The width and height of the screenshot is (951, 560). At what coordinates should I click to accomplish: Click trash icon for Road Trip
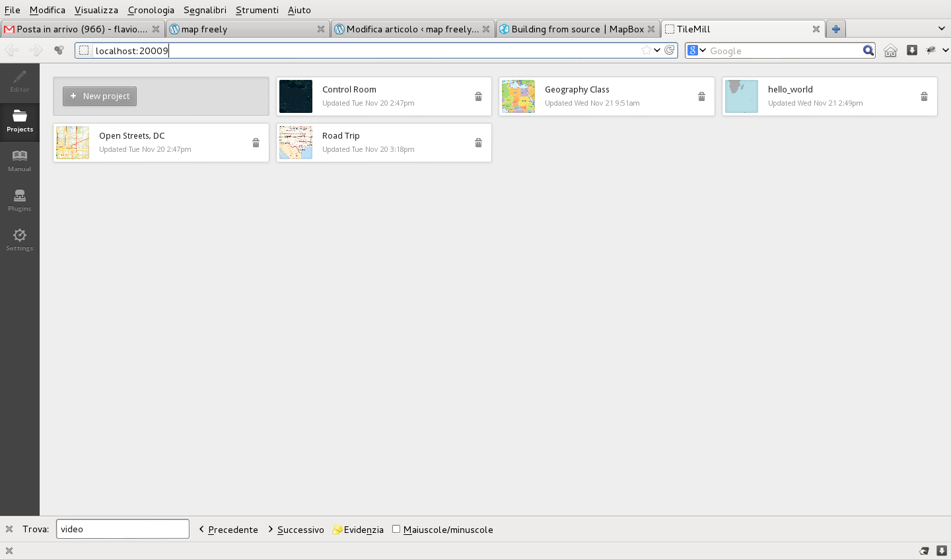point(478,143)
